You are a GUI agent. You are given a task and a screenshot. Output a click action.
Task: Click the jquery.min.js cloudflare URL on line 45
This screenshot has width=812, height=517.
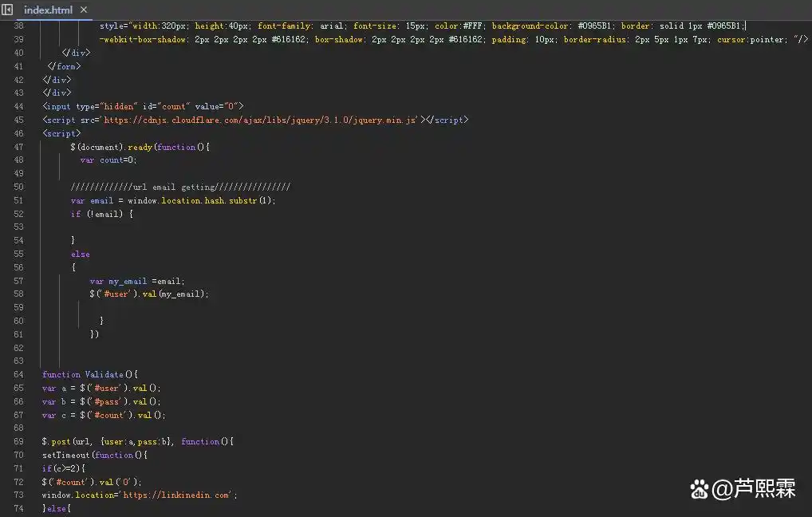click(x=261, y=120)
